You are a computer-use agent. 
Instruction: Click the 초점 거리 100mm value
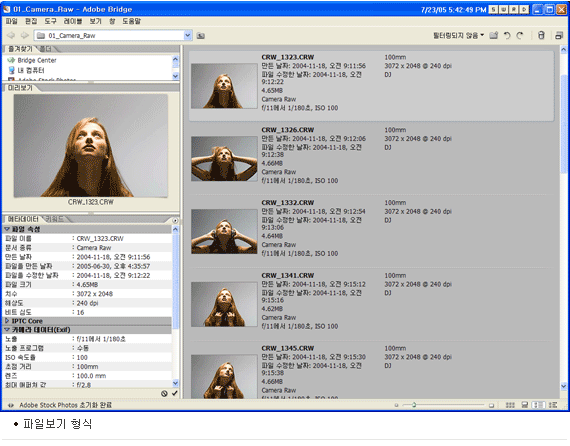pos(87,366)
